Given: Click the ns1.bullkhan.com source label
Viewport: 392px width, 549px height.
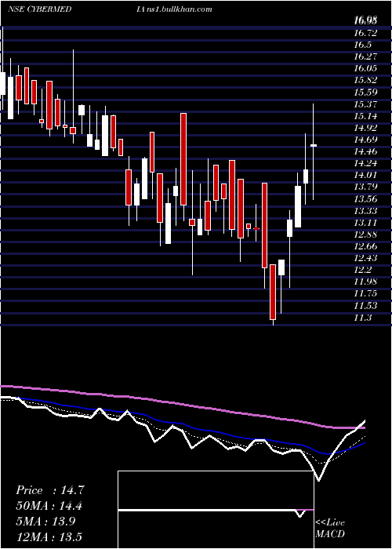Looking at the screenshot, I should point(179,9).
